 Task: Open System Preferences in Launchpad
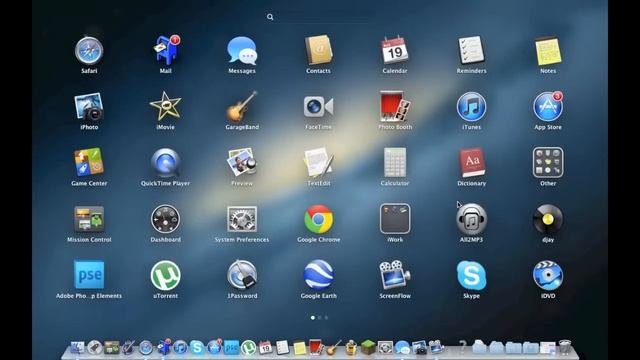242,219
